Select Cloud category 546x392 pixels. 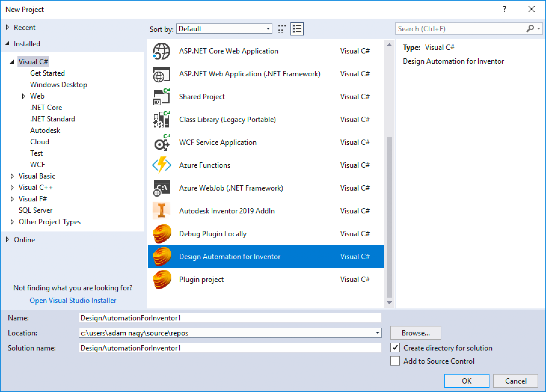point(40,142)
